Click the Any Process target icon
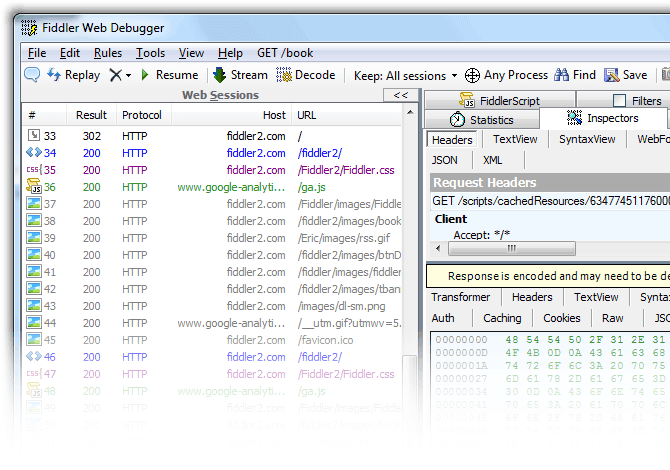The width and height of the screenshot is (670, 470). point(472,75)
